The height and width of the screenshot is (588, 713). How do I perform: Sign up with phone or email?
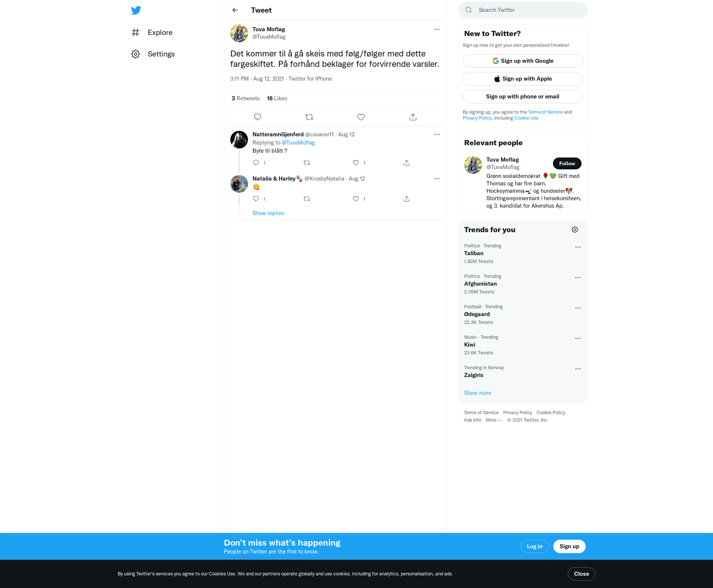pyautogui.click(x=522, y=97)
